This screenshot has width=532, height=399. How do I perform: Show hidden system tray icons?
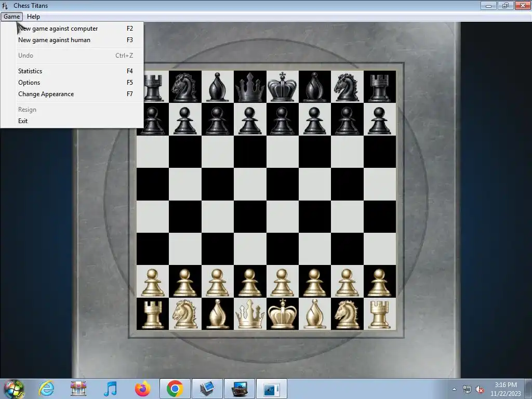[454, 390]
